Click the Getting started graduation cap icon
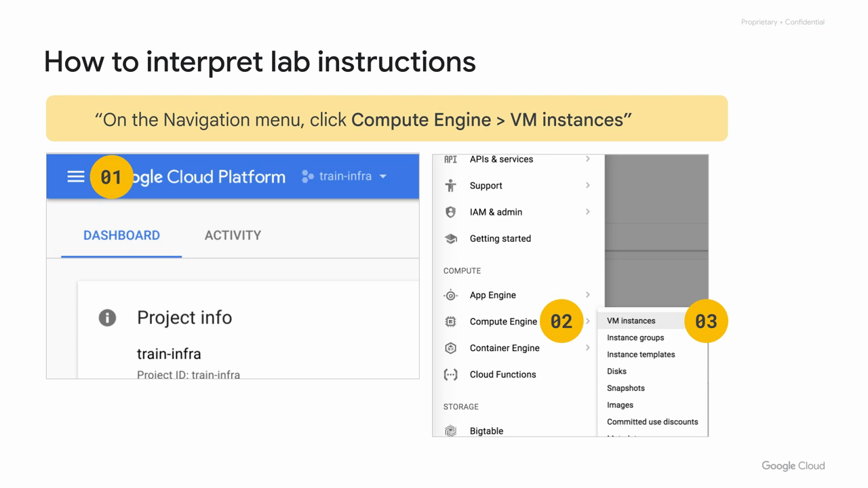This screenshot has height=488, width=868. pos(450,239)
